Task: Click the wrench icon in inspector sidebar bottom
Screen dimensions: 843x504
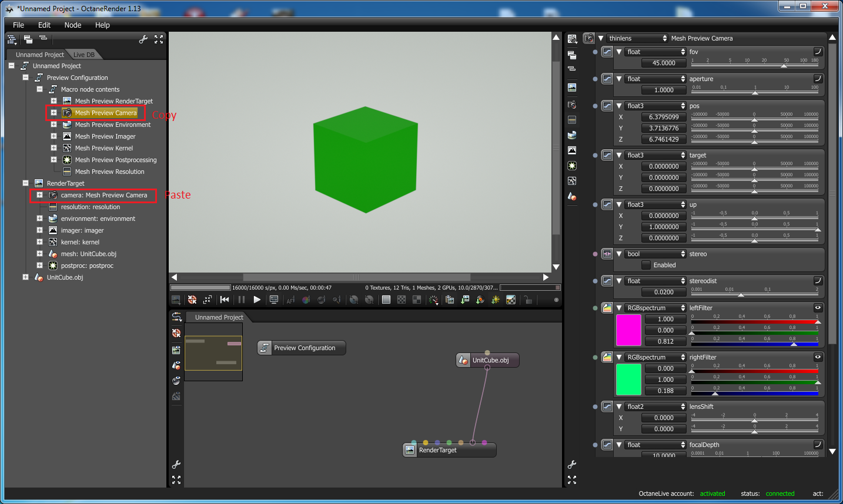Action: [x=572, y=465]
